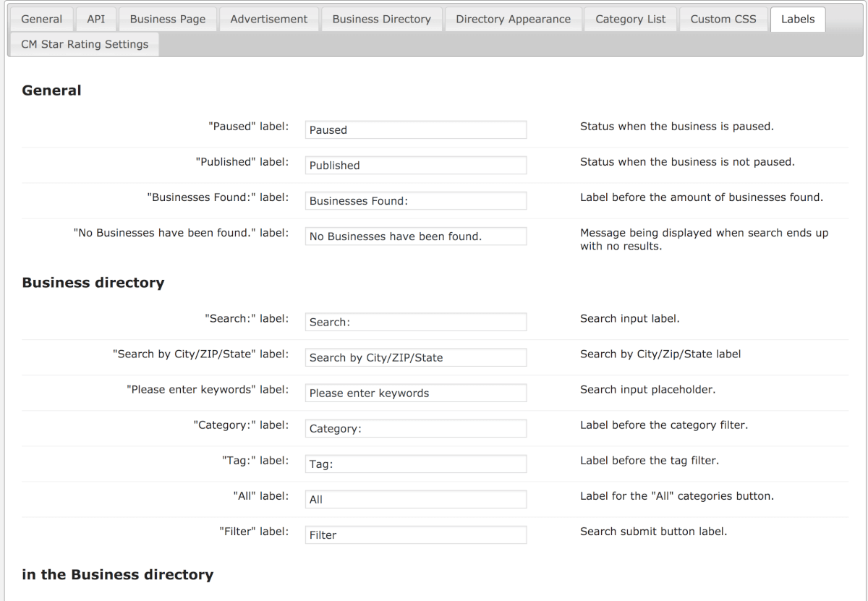This screenshot has height=601, width=868.
Task: Click the "Please enter keywords" field
Action: [415, 393]
